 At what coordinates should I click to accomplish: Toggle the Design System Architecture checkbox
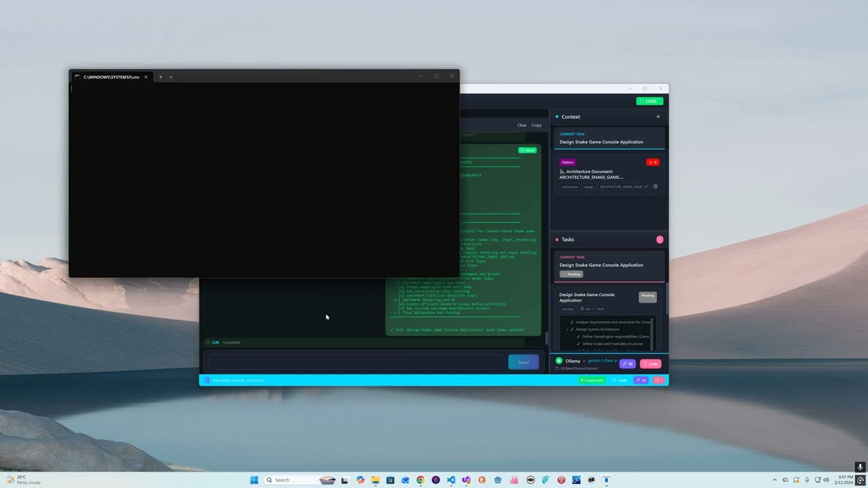pyautogui.click(x=572, y=329)
